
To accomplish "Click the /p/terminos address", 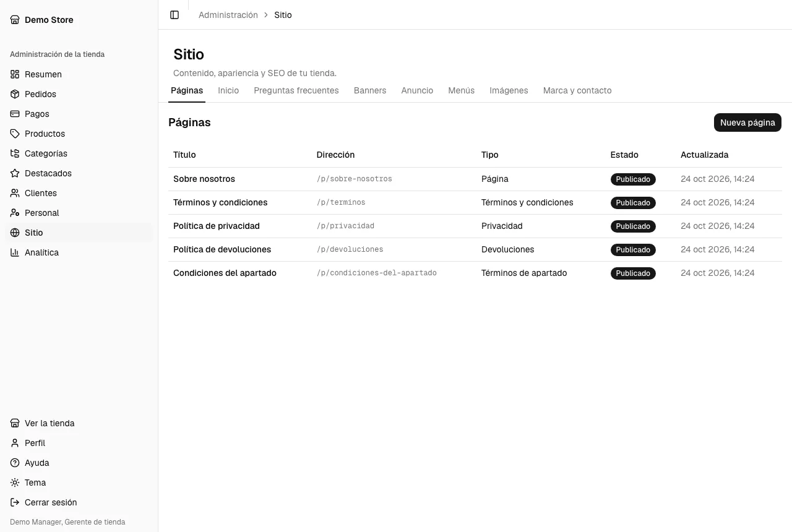I will (341, 202).
